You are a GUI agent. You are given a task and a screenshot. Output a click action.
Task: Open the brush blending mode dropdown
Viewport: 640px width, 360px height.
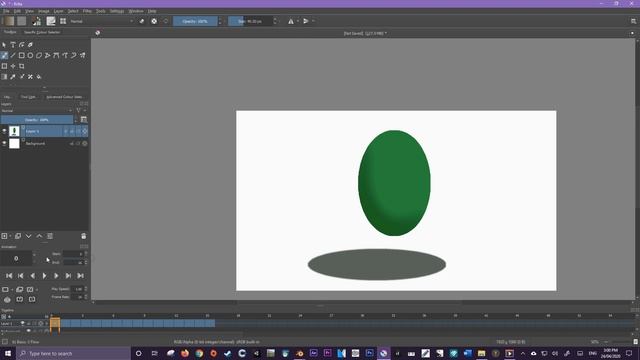102,21
